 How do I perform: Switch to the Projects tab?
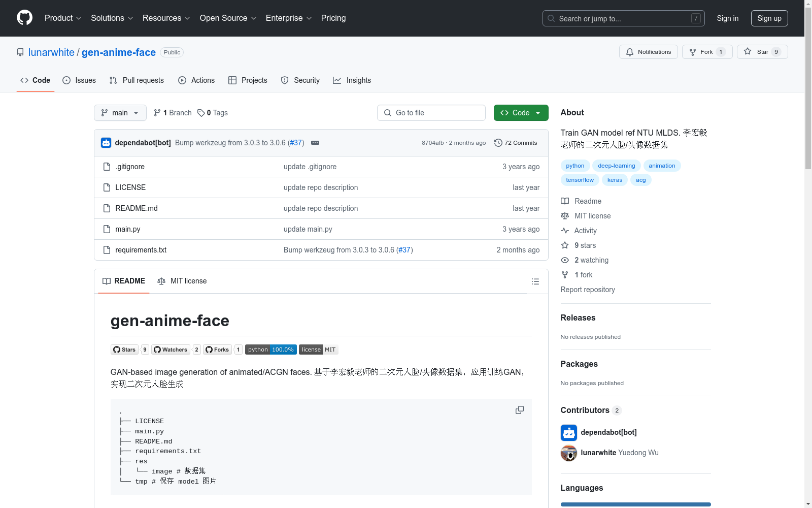[x=248, y=80]
